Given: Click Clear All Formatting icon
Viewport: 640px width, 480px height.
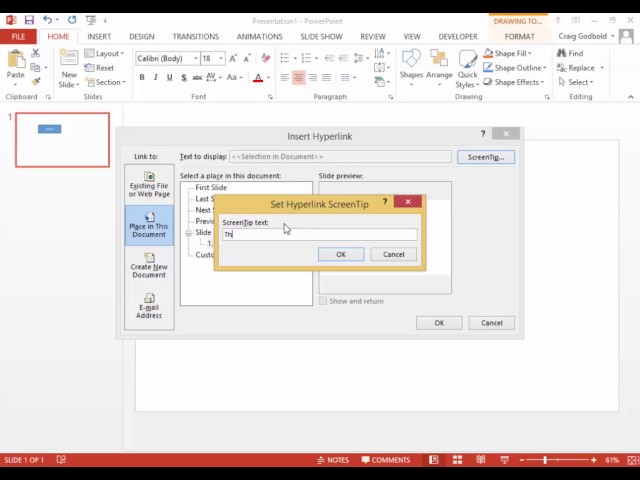Looking at the screenshot, I should click(266, 58).
